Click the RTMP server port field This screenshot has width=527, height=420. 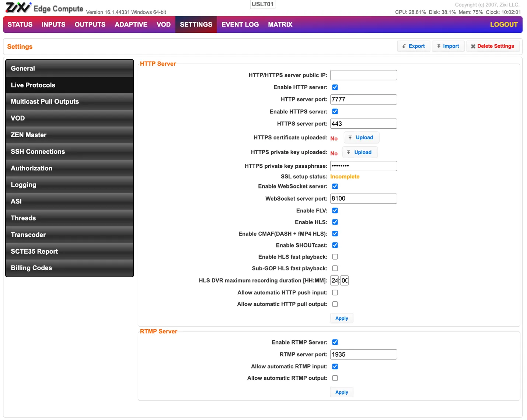click(x=363, y=354)
